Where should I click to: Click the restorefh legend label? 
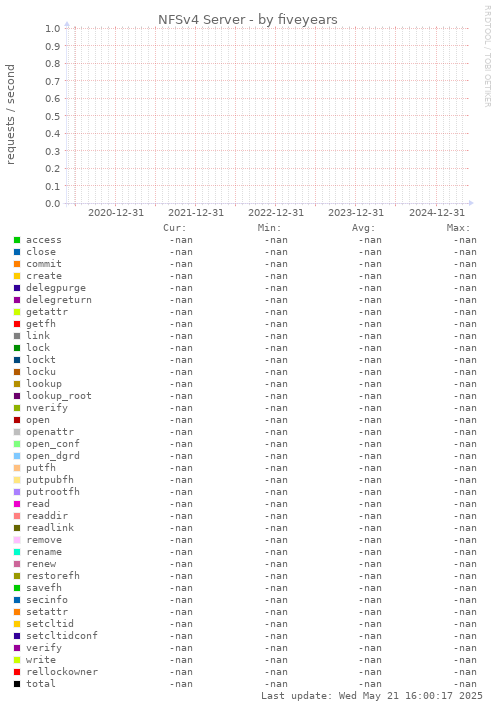[53, 576]
